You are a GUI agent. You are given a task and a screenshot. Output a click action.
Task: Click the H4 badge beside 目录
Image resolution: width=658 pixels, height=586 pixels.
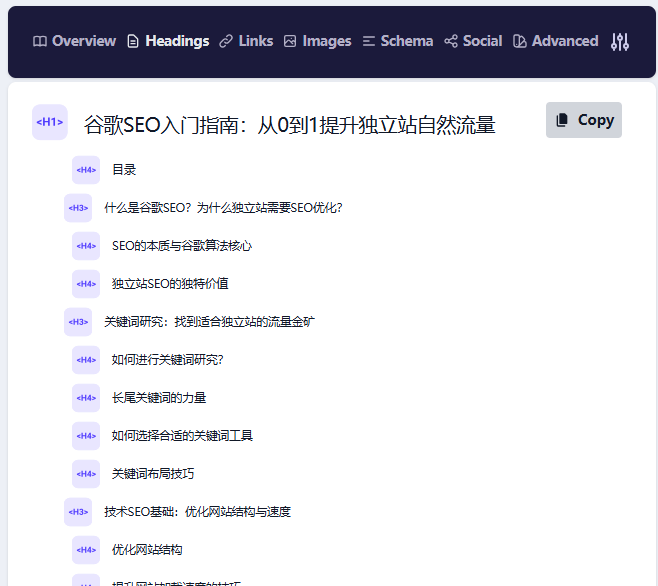point(86,170)
